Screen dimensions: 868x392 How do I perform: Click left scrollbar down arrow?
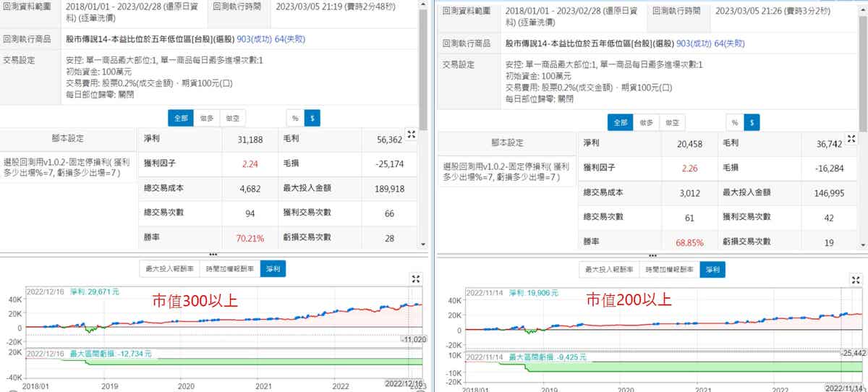point(423,244)
